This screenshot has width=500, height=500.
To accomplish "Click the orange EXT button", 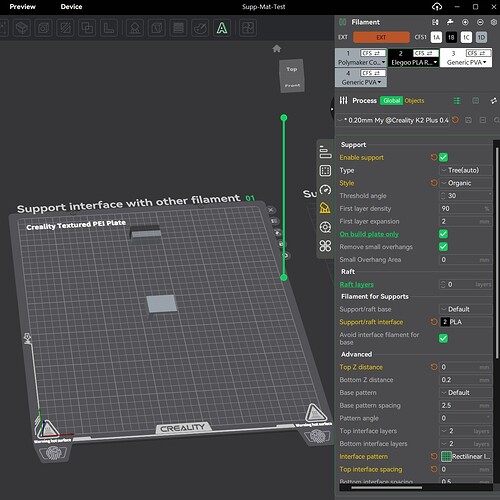I will tap(381, 37).
